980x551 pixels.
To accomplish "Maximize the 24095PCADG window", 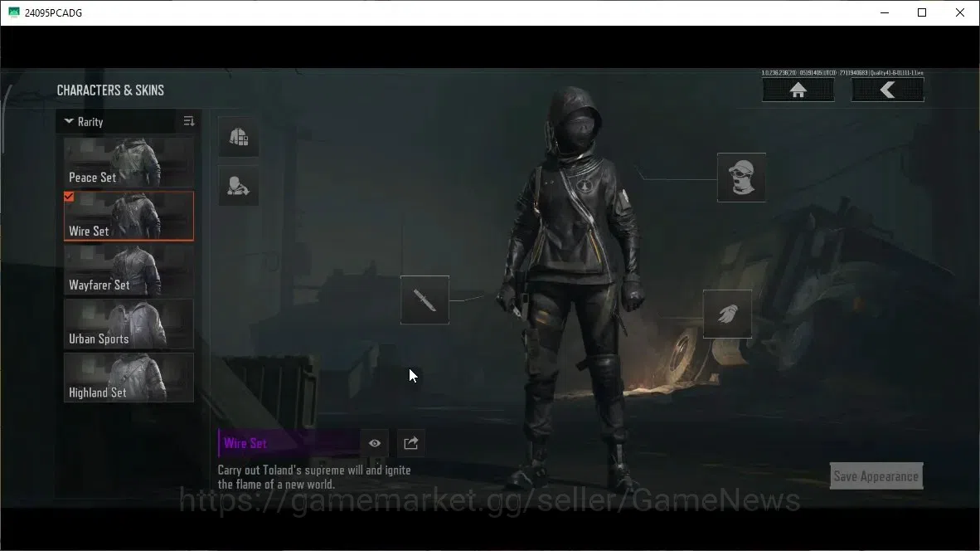I will point(922,12).
